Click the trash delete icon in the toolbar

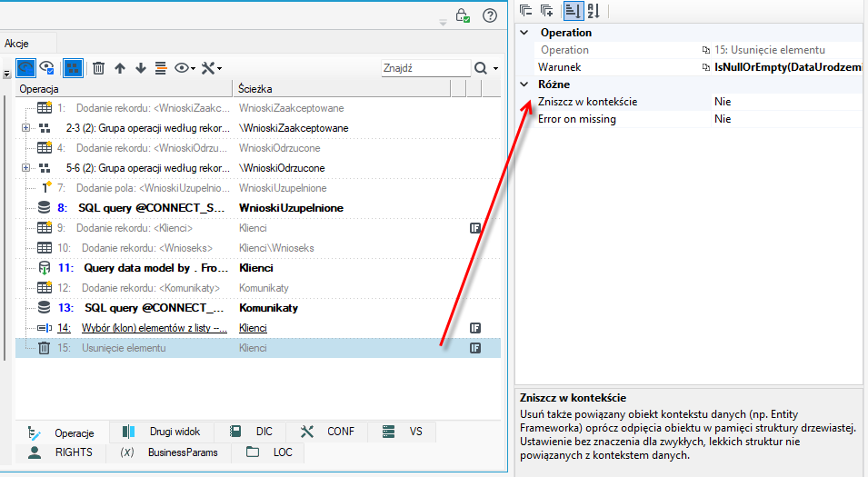98,68
